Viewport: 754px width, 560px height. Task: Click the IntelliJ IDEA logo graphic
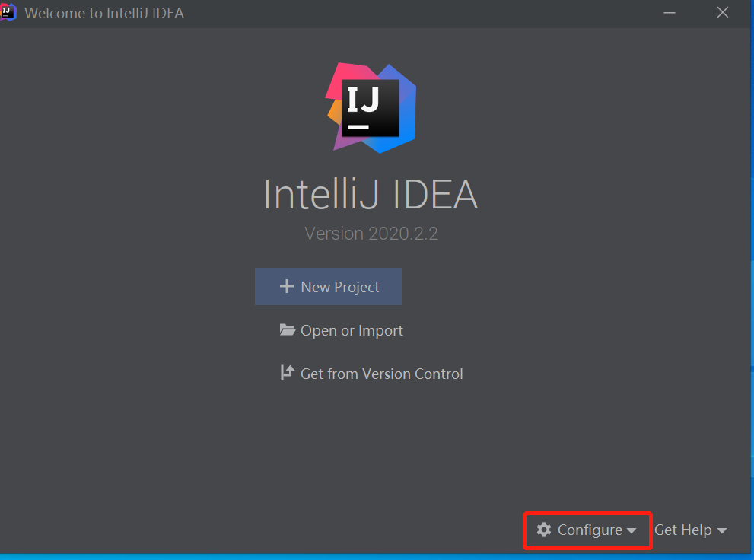click(371, 107)
